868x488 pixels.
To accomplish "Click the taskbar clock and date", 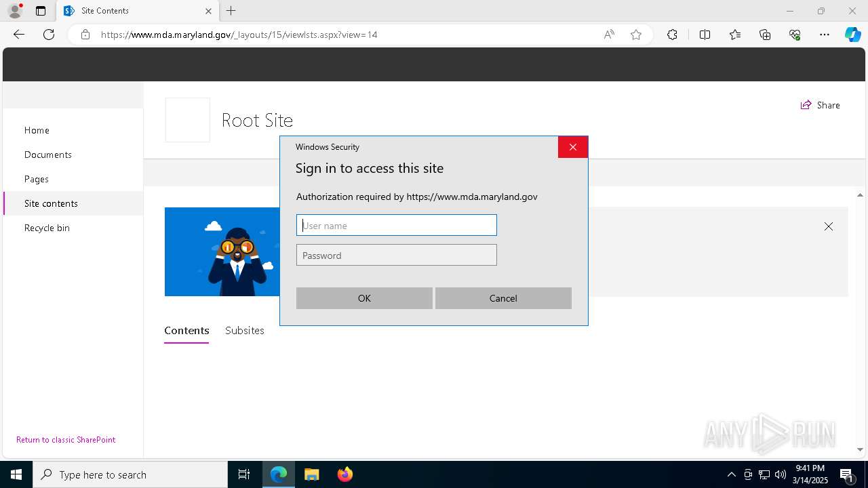I will (x=810, y=474).
